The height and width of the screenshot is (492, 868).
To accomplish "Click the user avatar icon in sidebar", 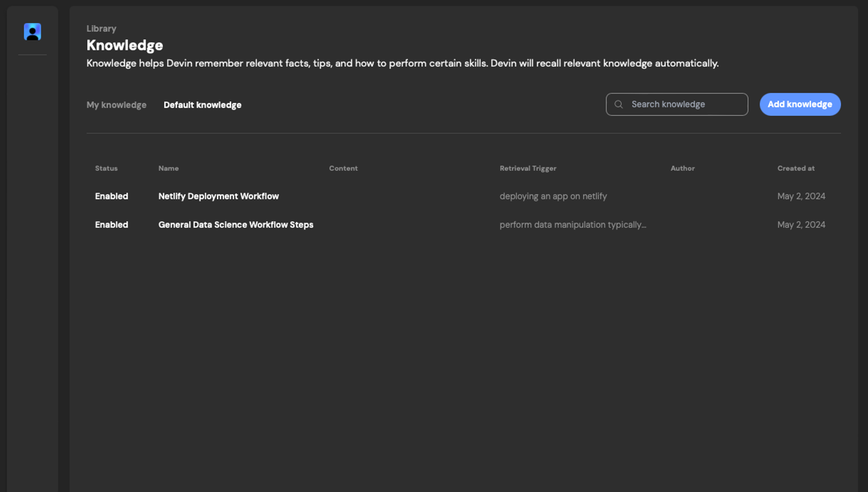I will (x=33, y=32).
